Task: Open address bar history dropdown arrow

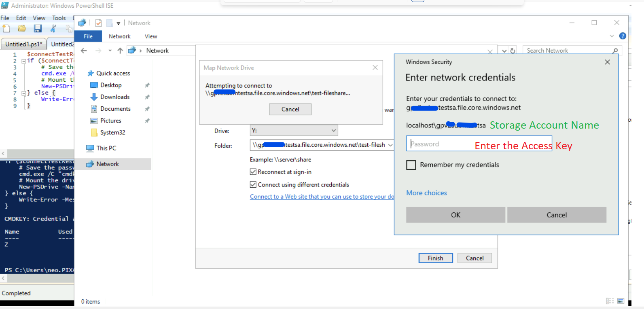Action: [504, 51]
